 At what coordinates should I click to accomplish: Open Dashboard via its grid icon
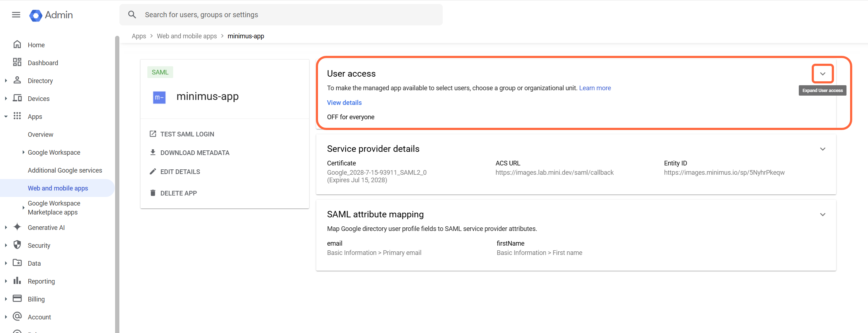click(x=17, y=62)
